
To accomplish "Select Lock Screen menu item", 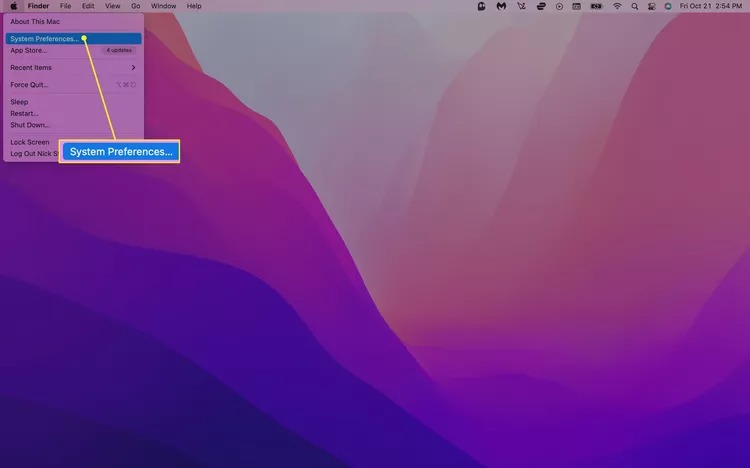I will tap(32, 142).
